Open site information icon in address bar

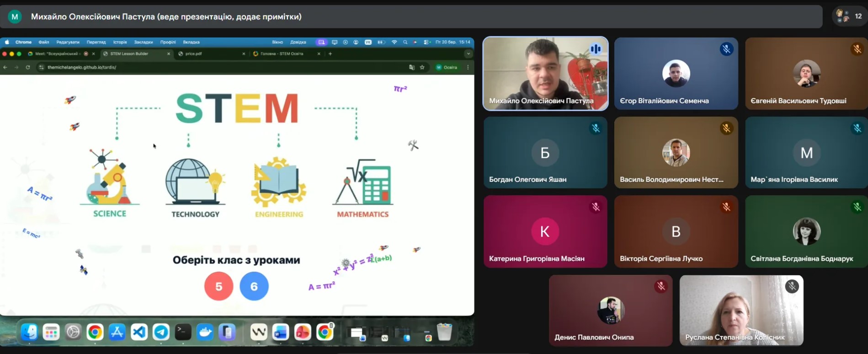[x=41, y=67]
